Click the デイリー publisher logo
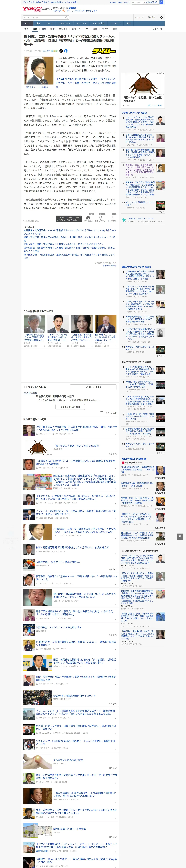 104,51
